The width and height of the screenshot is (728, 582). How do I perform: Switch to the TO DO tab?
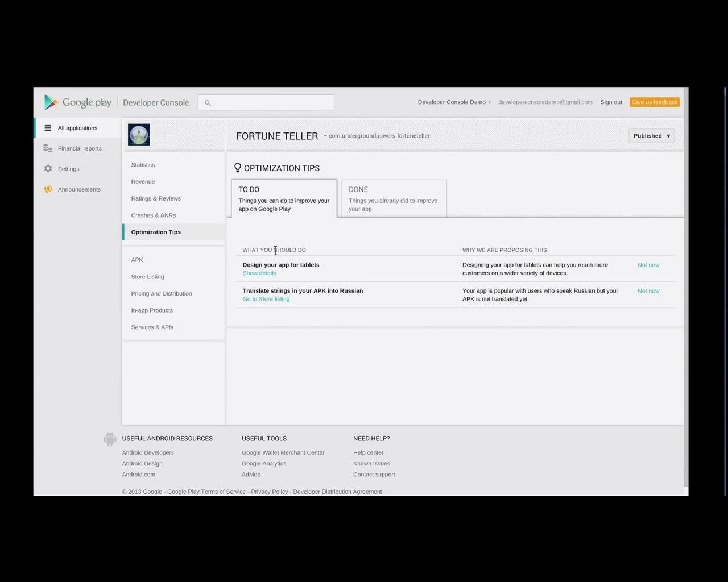[284, 198]
